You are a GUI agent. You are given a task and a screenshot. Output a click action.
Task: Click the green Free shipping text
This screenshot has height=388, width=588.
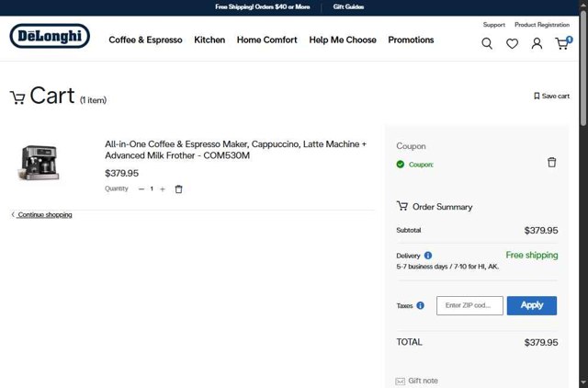pyautogui.click(x=532, y=256)
